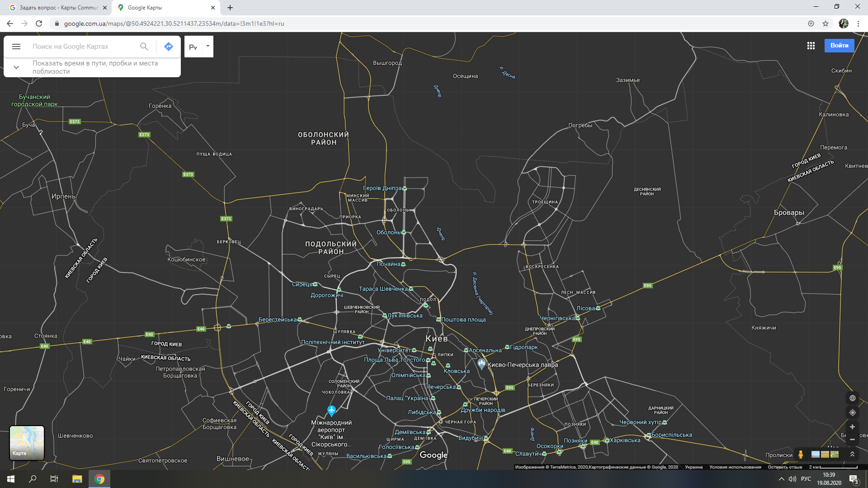Open the Google apps grid
The image size is (868, 488).
pyautogui.click(x=811, y=46)
